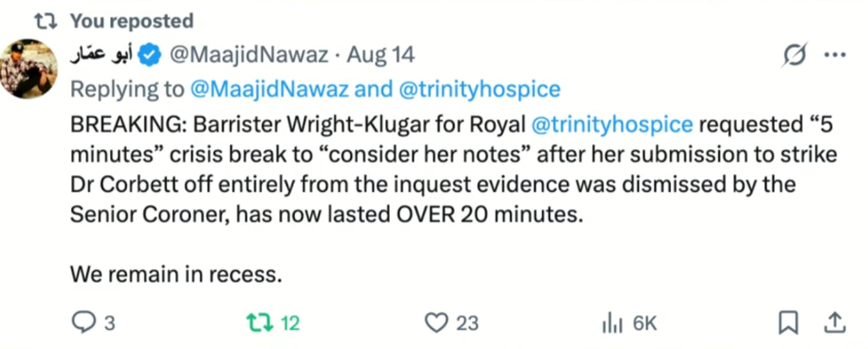Click @trinityhospice in the "Replying to" line
The height and width of the screenshot is (349, 868).
pos(479,89)
